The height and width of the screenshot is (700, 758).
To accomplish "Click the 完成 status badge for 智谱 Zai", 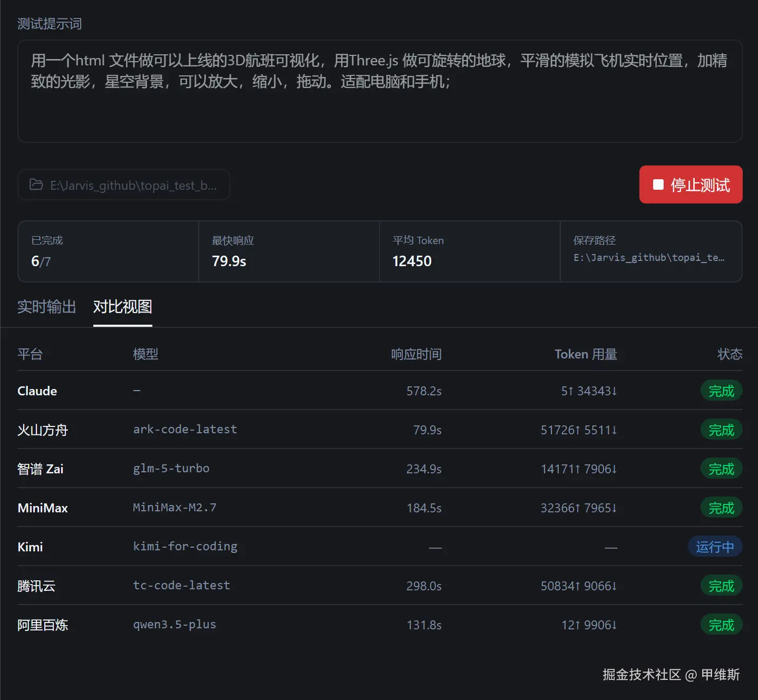I will point(722,469).
